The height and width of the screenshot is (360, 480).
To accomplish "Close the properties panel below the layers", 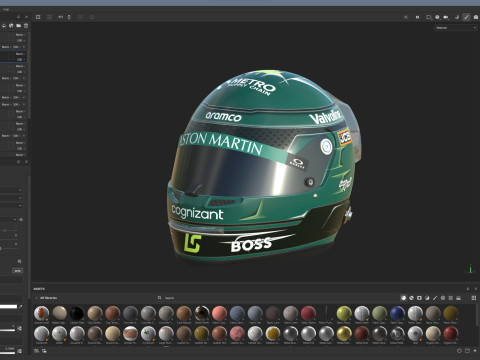I will coord(26,162).
